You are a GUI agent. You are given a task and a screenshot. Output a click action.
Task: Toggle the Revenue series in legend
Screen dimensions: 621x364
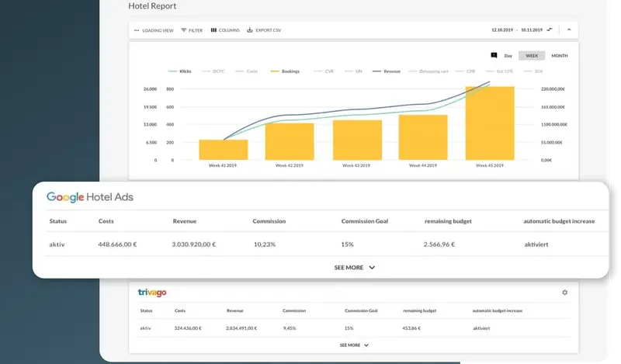click(x=387, y=71)
